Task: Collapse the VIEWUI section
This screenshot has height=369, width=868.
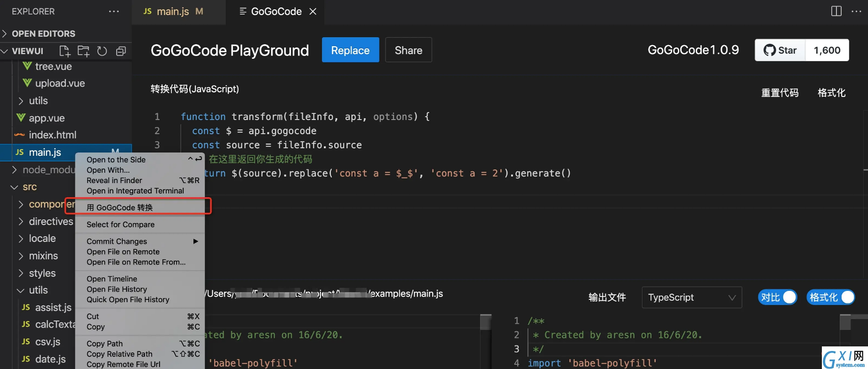Action: tap(28, 51)
